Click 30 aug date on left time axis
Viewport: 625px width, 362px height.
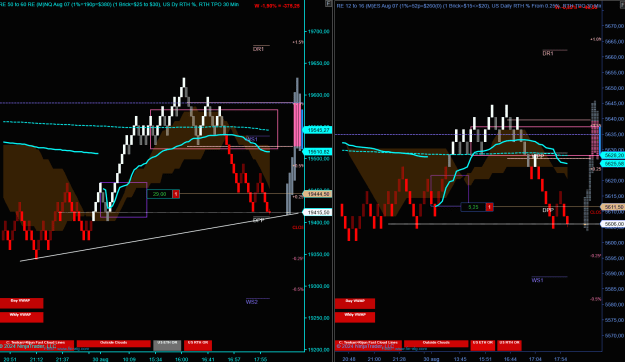(100, 359)
